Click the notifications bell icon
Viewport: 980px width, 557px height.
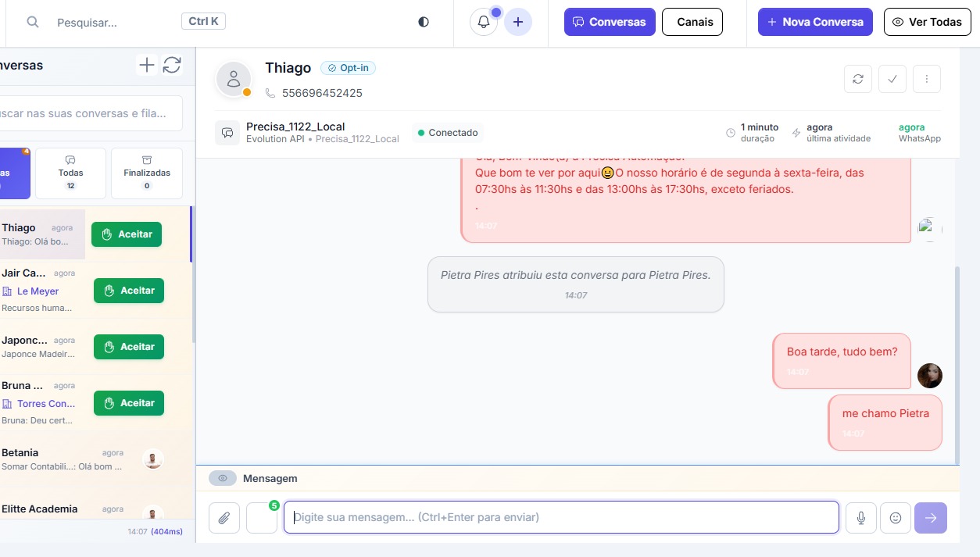click(x=483, y=22)
